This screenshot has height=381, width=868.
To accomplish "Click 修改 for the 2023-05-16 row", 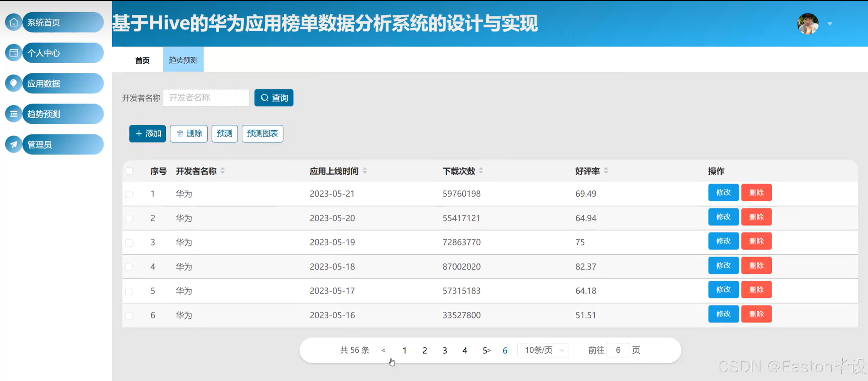I will coord(724,314).
